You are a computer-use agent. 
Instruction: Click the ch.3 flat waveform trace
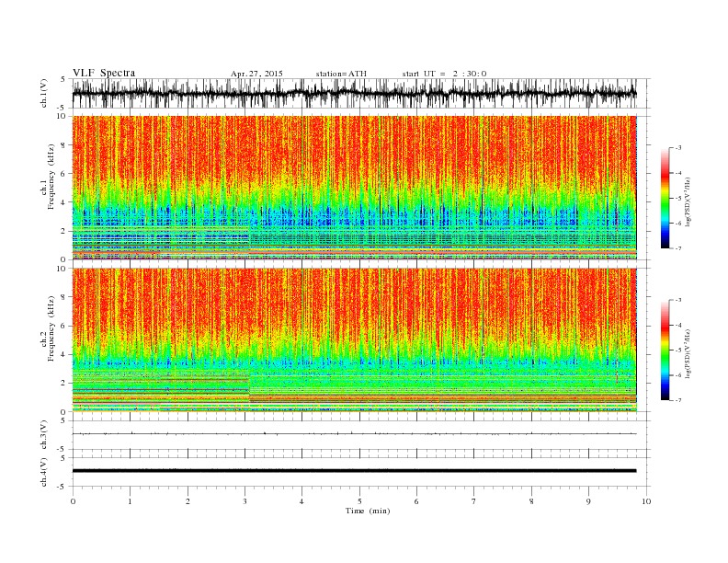354,434
